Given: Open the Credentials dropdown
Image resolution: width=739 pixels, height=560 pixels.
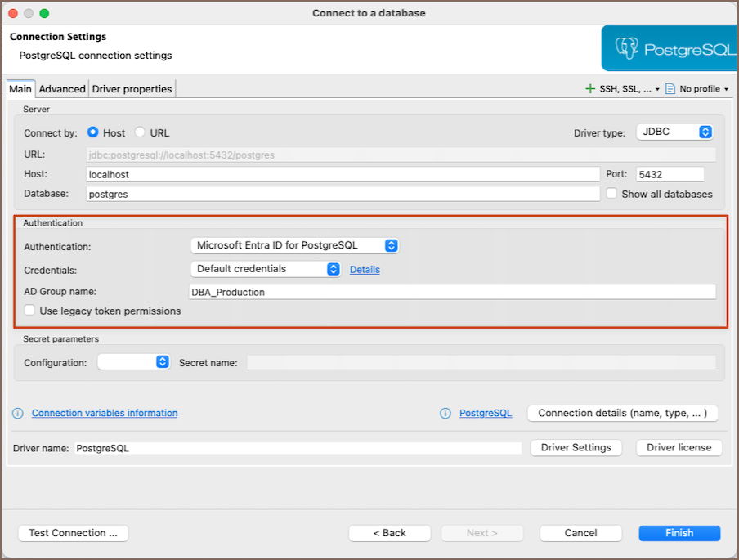Looking at the screenshot, I should (265, 269).
